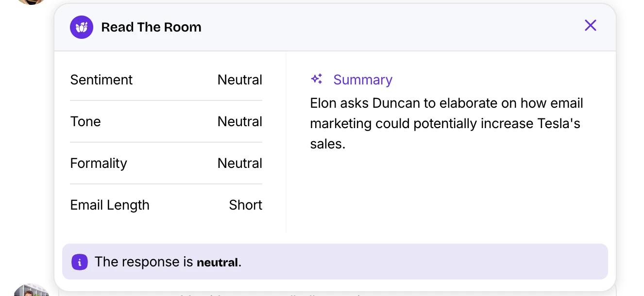
Task: Click the avatar above the panel
Action: (x=31, y=2)
